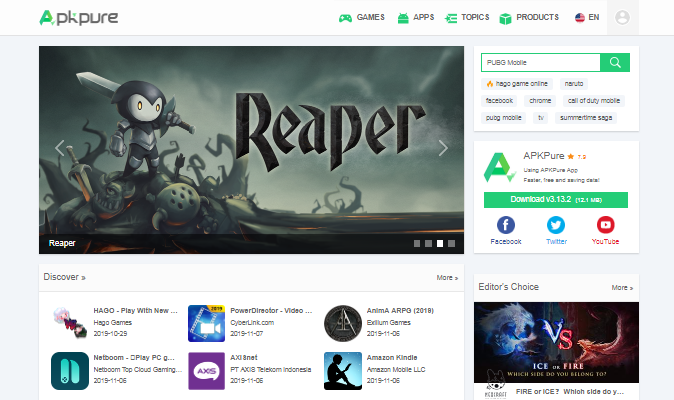Expand Discover section heading link
This screenshot has height=400, width=674.
coord(64,277)
